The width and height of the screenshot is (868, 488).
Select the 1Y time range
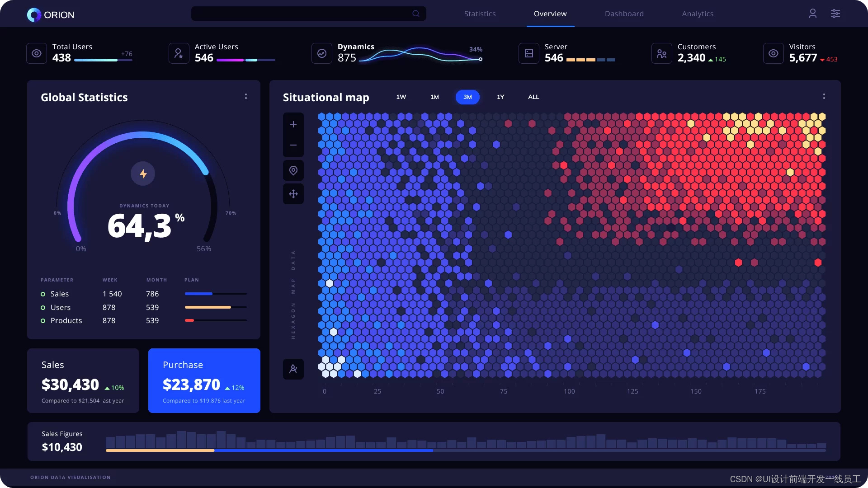pyautogui.click(x=500, y=97)
